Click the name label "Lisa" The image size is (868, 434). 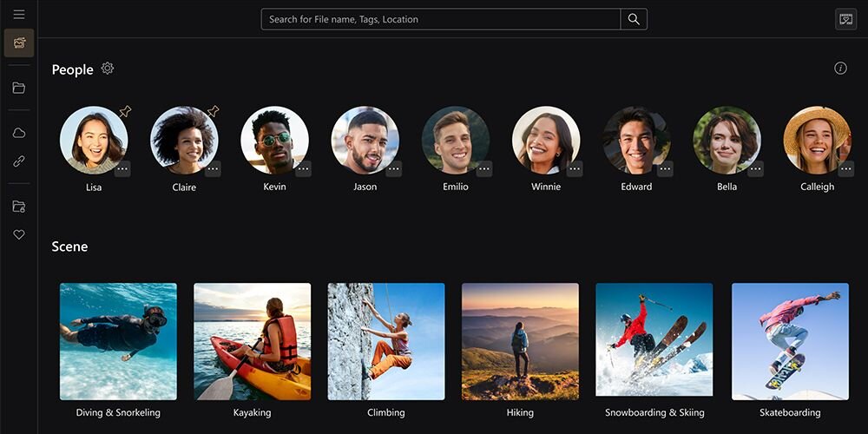point(94,187)
